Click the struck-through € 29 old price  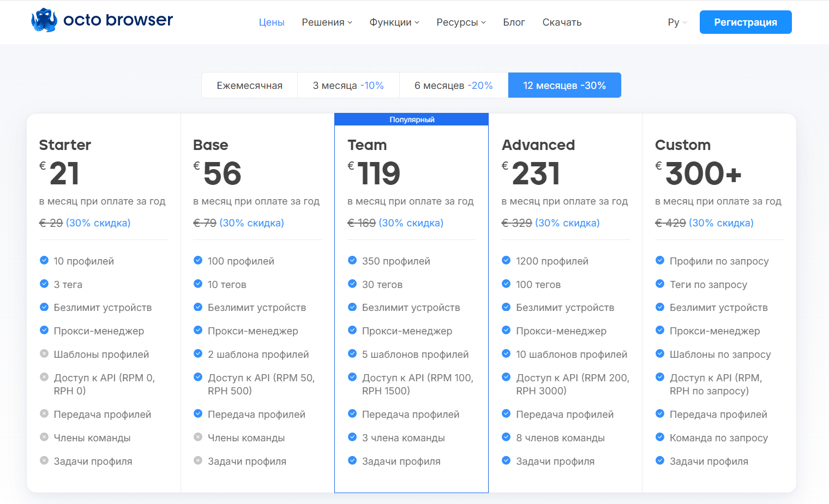point(51,223)
